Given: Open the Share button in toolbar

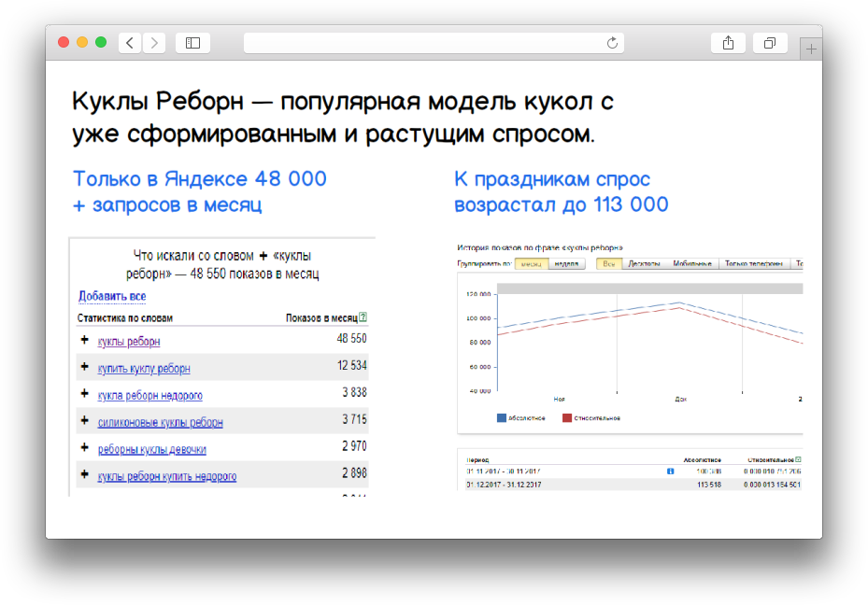Looking at the screenshot, I should point(728,43).
